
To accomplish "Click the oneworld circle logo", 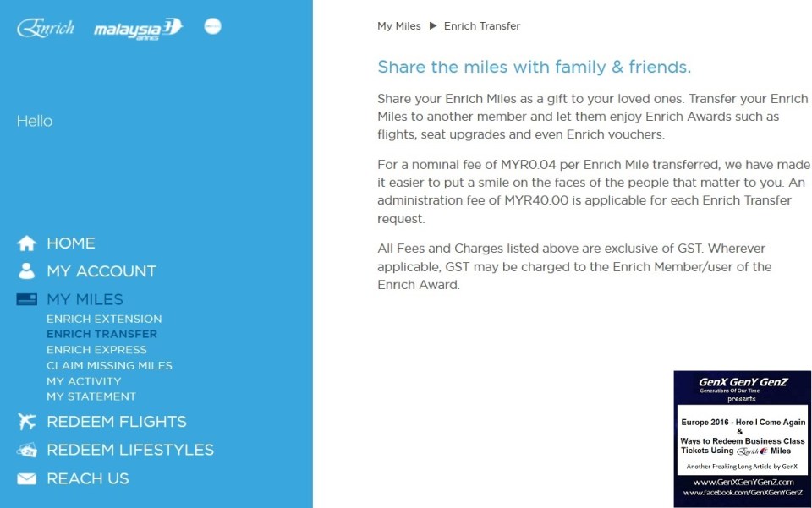I will pyautogui.click(x=212, y=26).
